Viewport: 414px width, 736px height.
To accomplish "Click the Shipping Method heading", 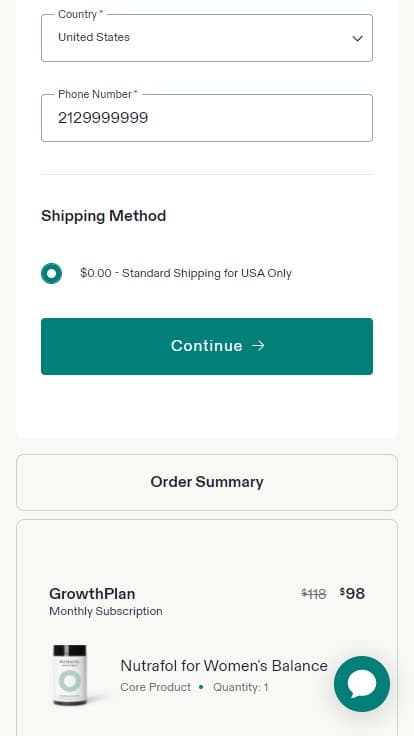I will [104, 216].
